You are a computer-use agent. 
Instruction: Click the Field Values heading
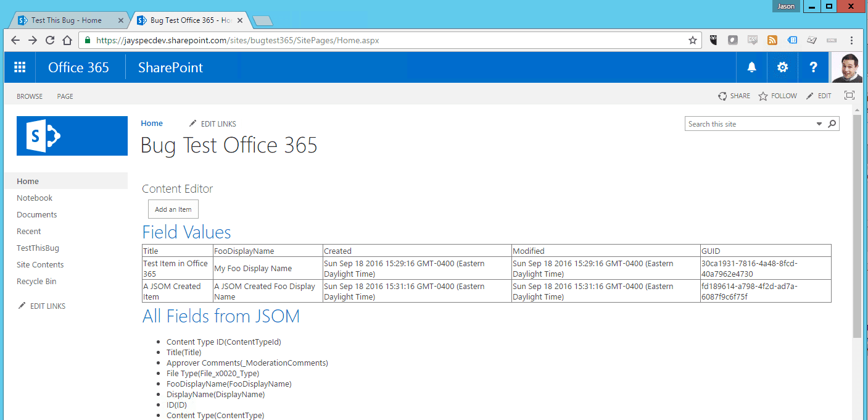point(186,232)
